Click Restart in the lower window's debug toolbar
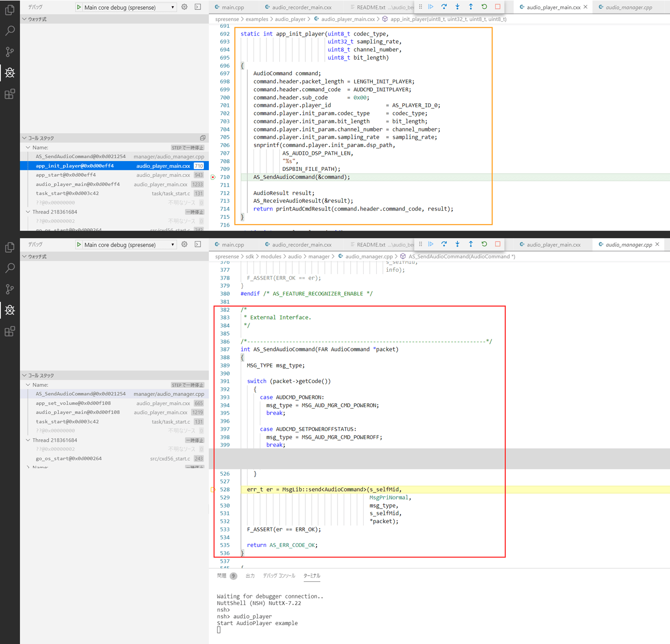This screenshot has height=644, width=670. click(x=484, y=244)
